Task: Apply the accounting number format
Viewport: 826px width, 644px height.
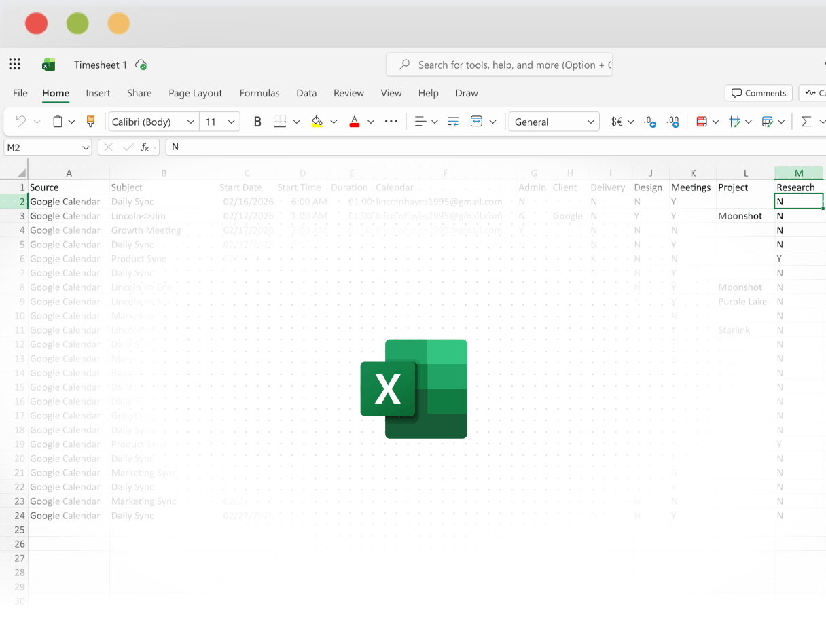Action: tap(617, 121)
